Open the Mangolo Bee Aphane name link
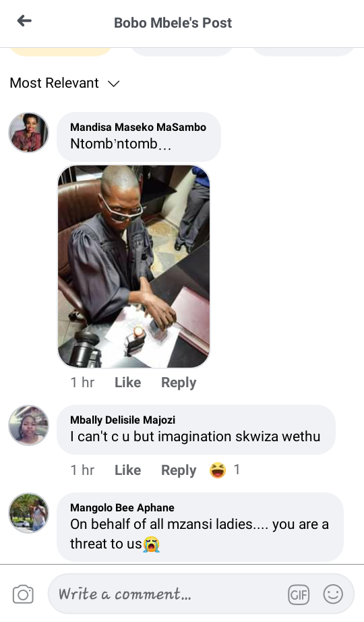Screen dimensions: 364x622 tap(122, 507)
